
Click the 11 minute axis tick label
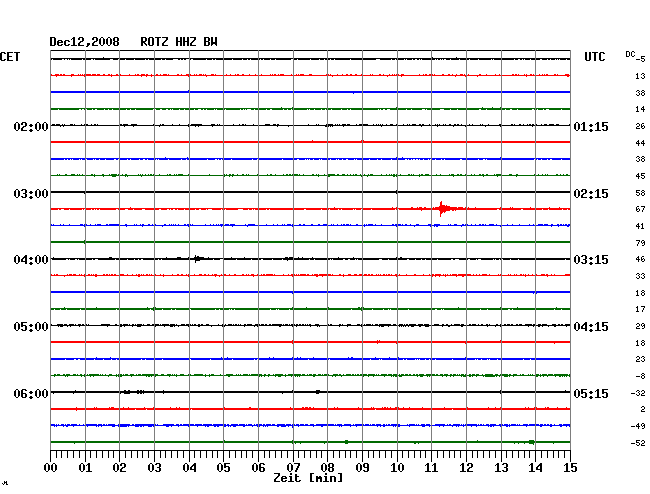[x=431, y=468]
